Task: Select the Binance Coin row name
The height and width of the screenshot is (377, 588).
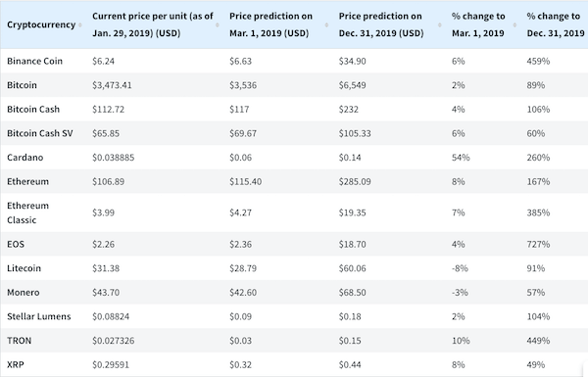Action: (x=34, y=61)
